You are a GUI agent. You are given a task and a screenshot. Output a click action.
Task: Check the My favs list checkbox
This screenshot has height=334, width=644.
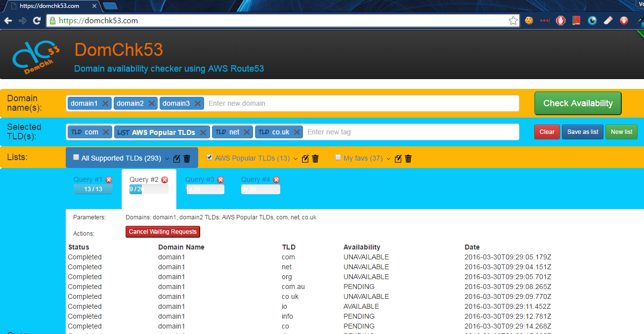click(x=338, y=157)
